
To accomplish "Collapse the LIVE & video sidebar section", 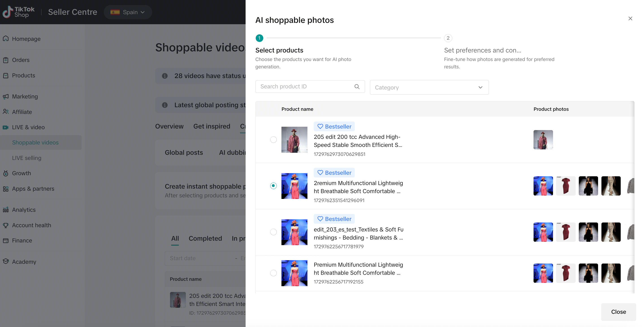I will tap(28, 127).
